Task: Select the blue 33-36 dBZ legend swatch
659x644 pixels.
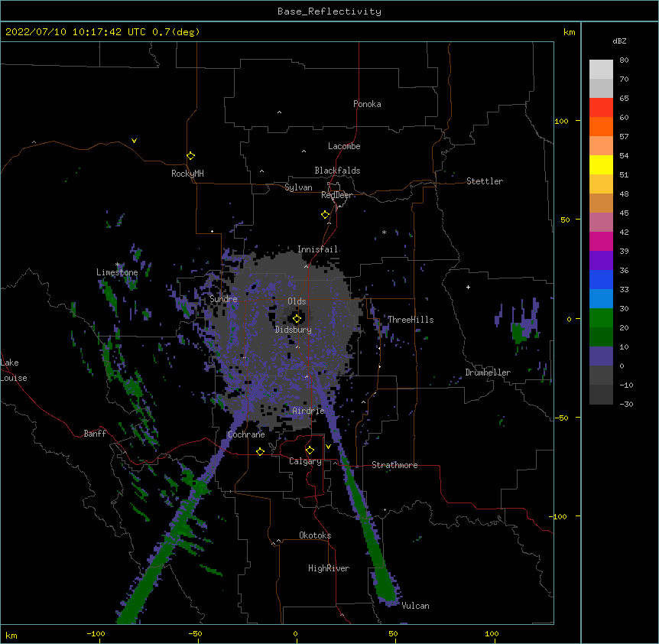Action: click(601, 279)
